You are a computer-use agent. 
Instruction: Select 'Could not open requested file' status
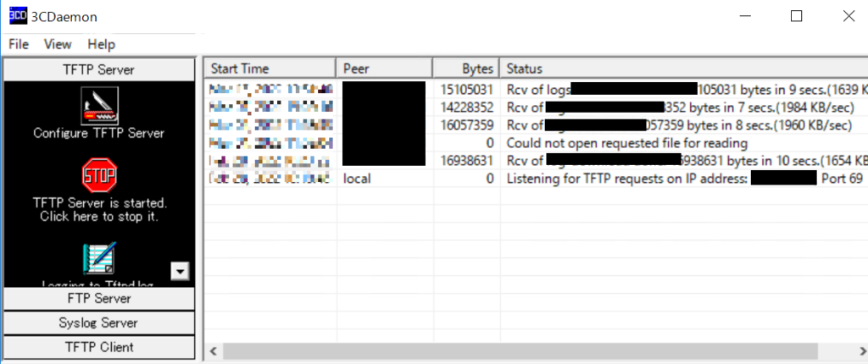tap(627, 143)
